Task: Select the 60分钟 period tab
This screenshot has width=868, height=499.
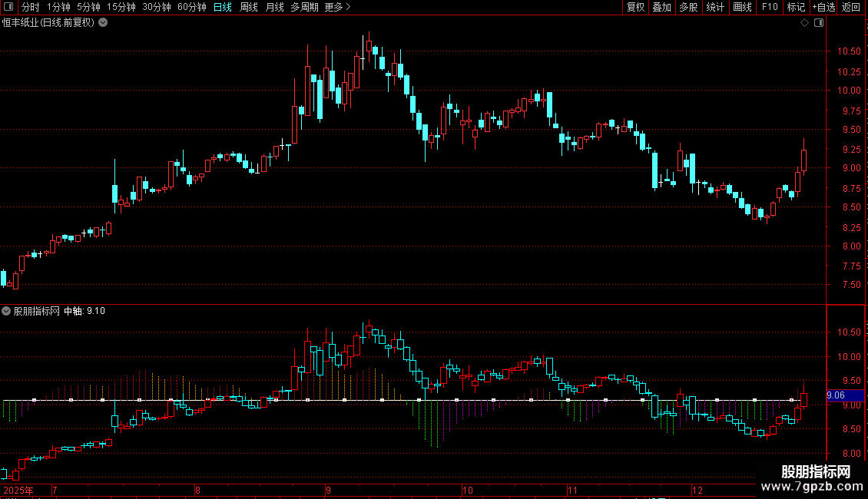Action: point(192,7)
